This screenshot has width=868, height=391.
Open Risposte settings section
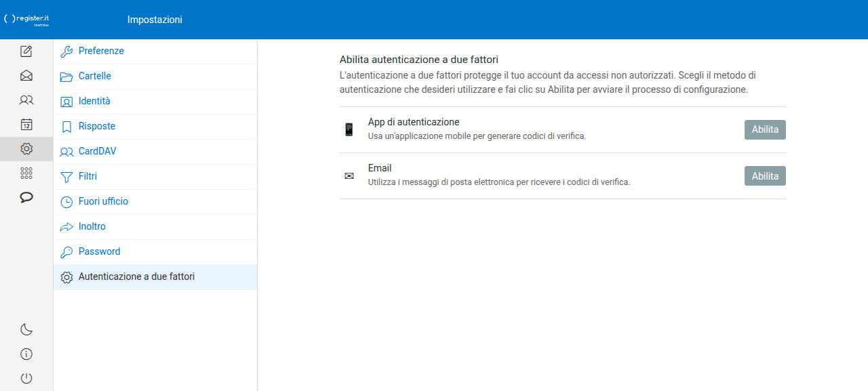(x=155, y=127)
